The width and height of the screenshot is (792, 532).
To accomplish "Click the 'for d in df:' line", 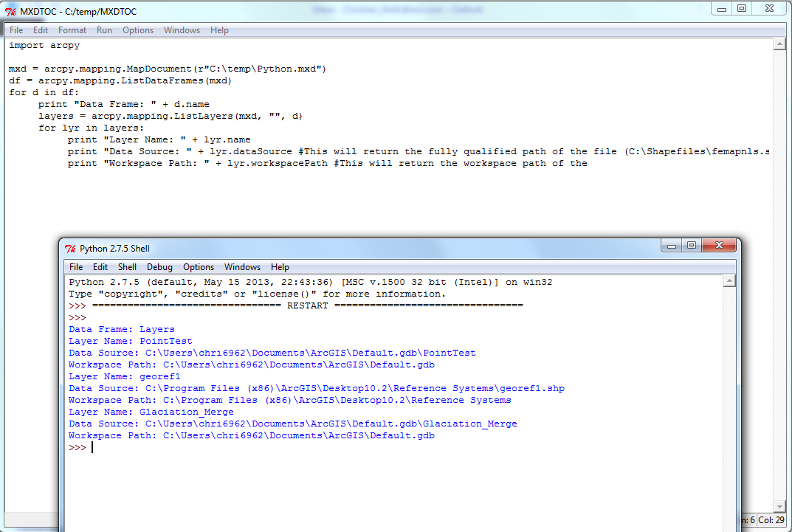I will tap(44, 92).
